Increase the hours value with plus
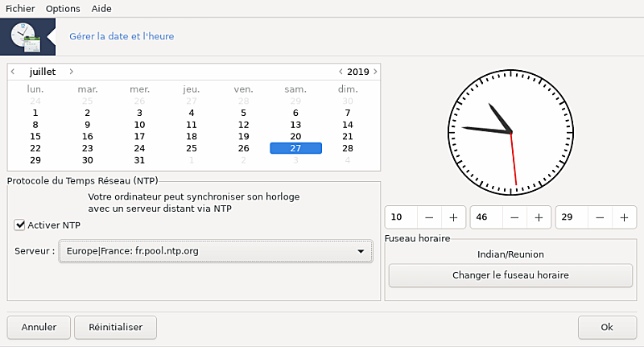Viewport: 644px width, 347px height. [453, 217]
